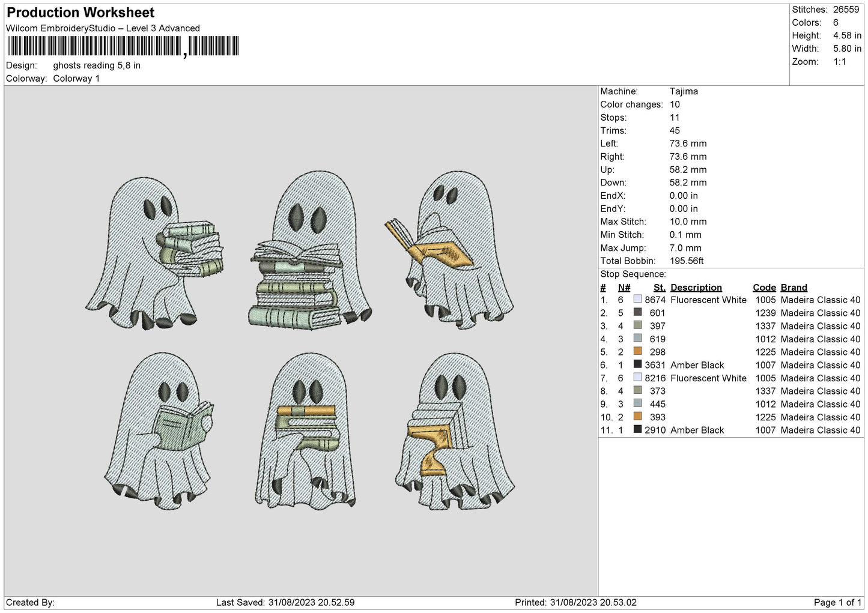Viewport: 868px width, 613px height.
Task: Click the dark gray swatch in stop row 2
Action: point(637,312)
